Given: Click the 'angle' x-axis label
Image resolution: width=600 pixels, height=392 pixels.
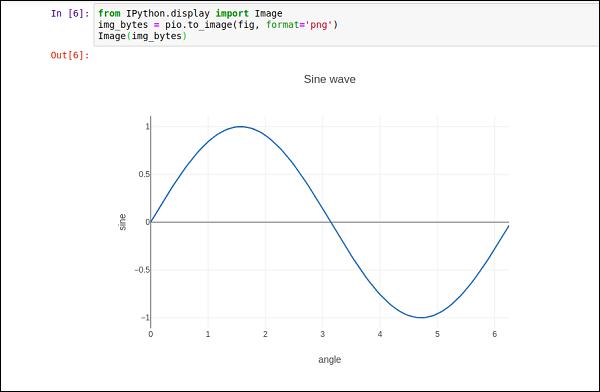Looking at the screenshot, I should 329,359.
